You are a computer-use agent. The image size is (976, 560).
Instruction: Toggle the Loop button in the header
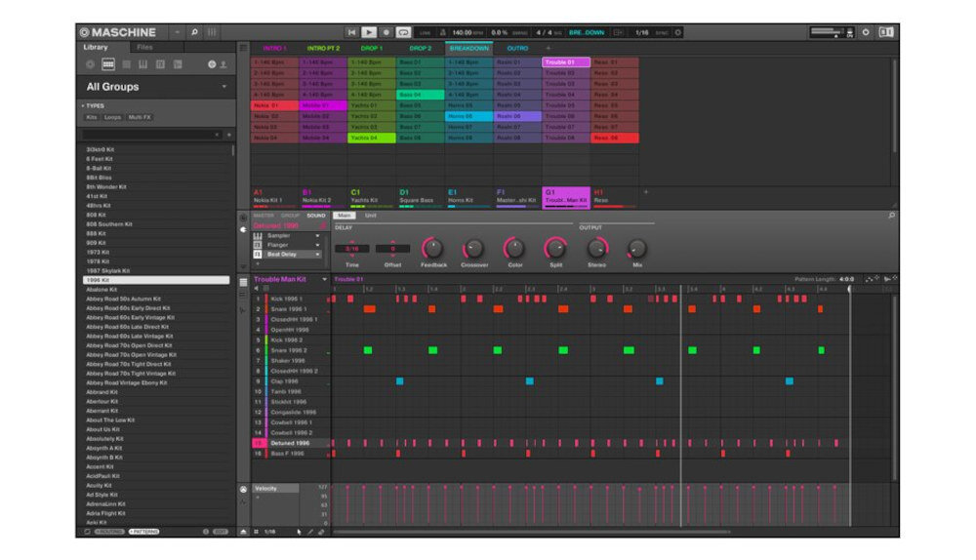(x=403, y=32)
